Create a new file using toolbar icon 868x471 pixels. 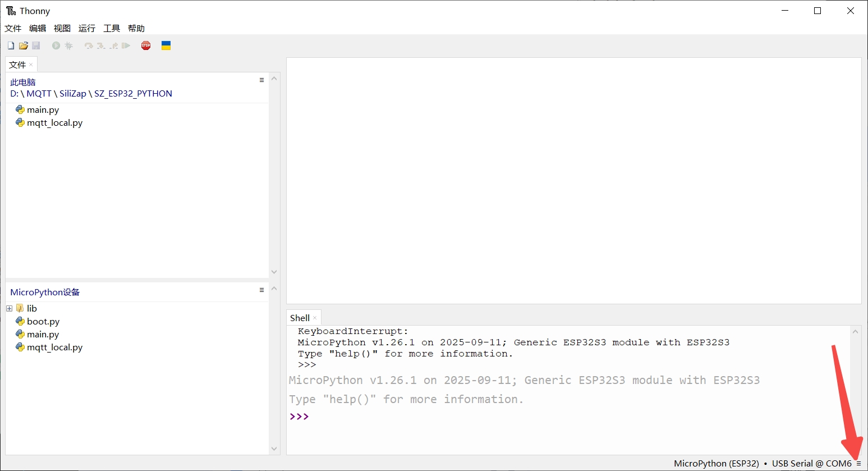click(10, 45)
